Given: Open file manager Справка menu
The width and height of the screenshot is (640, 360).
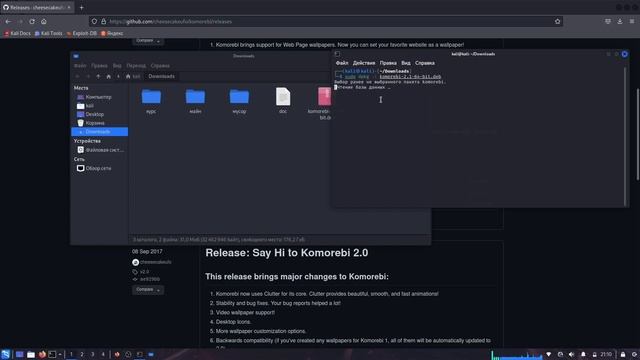Looking at the screenshot, I should coord(160,66).
